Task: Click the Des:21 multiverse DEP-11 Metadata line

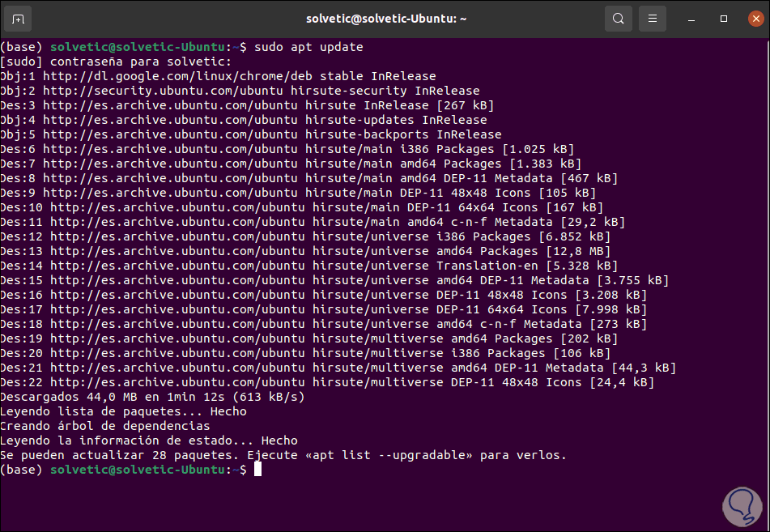Action: click(x=338, y=368)
